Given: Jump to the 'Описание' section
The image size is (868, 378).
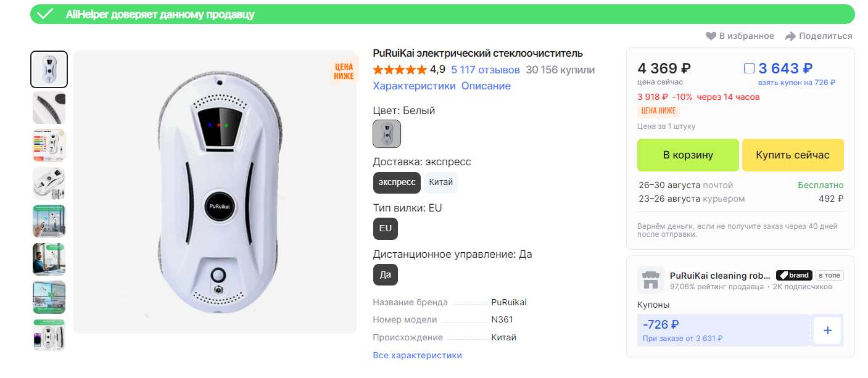Looking at the screenshot, I should [486, 86].
